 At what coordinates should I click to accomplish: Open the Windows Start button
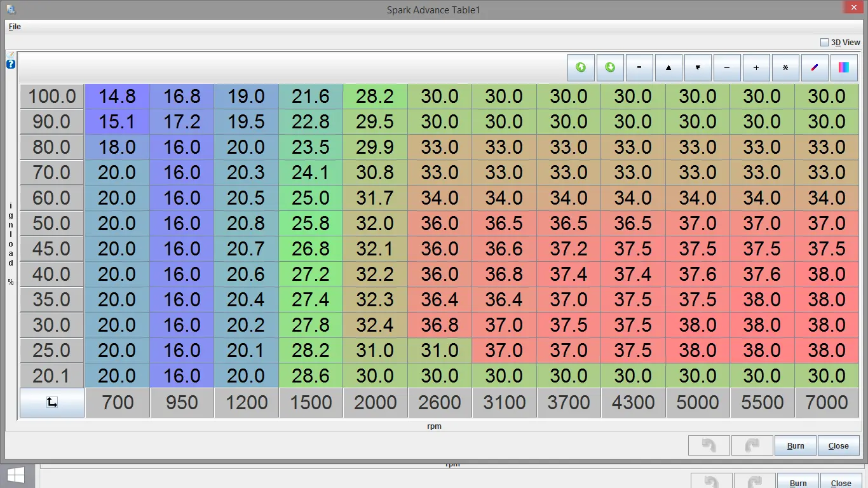[x=16, y=475]
